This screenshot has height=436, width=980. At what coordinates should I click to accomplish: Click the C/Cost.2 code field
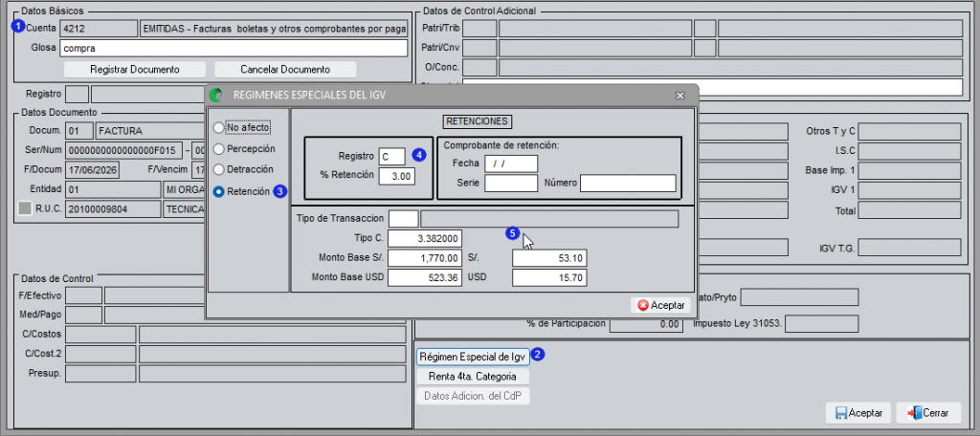coord(100,354)
